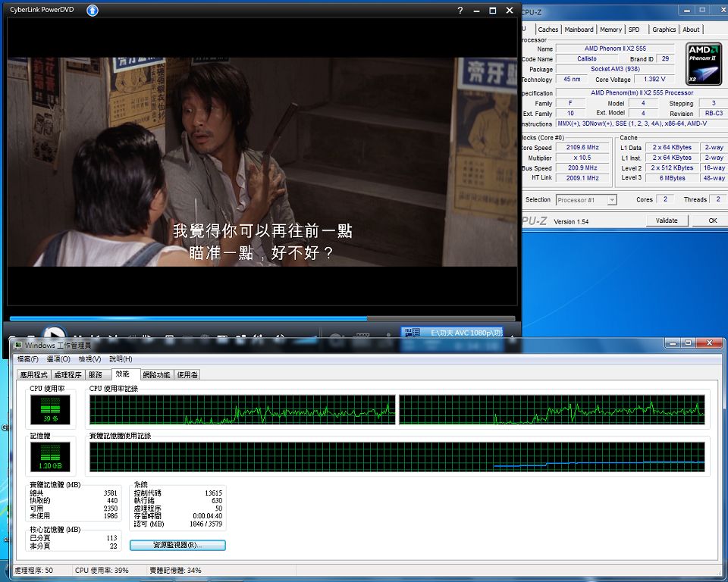Image resolution: width=728 pixels, height=582 pixels.
Task: Click the 記憶體 1.20 GB gauge
Action: 50,457
